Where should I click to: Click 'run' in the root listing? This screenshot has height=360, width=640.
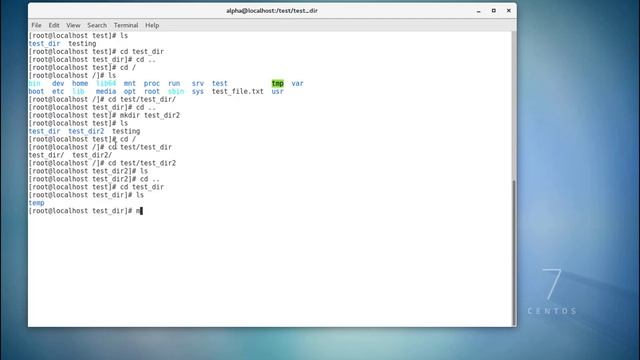pyautogui.click(x=174, y=83)
